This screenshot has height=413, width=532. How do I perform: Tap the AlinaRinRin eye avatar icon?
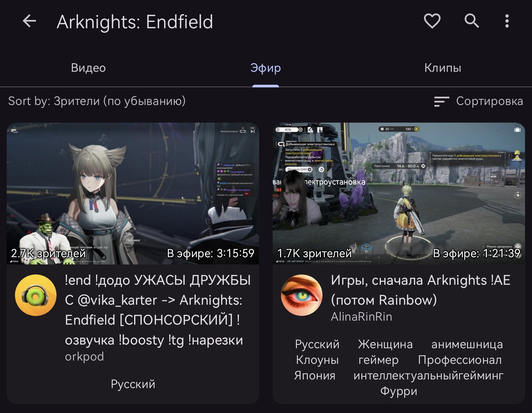point(302,295)
